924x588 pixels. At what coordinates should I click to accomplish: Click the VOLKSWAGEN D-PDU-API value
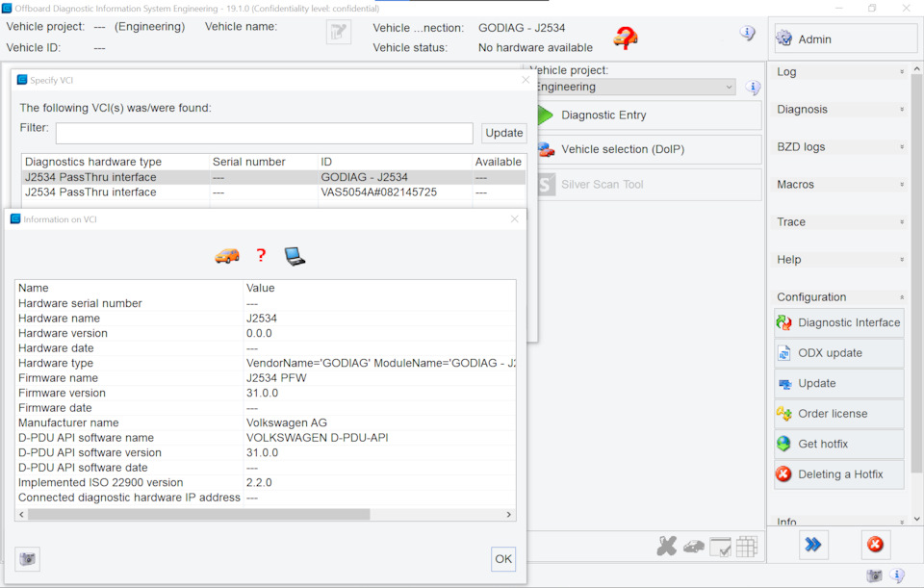click(317, 438)
